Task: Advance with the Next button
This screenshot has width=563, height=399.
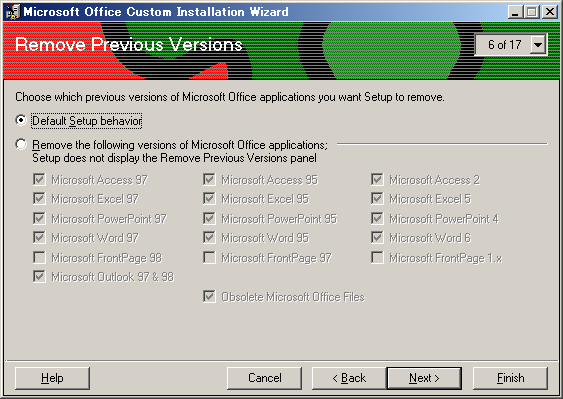Action: (x=424, y=378)
